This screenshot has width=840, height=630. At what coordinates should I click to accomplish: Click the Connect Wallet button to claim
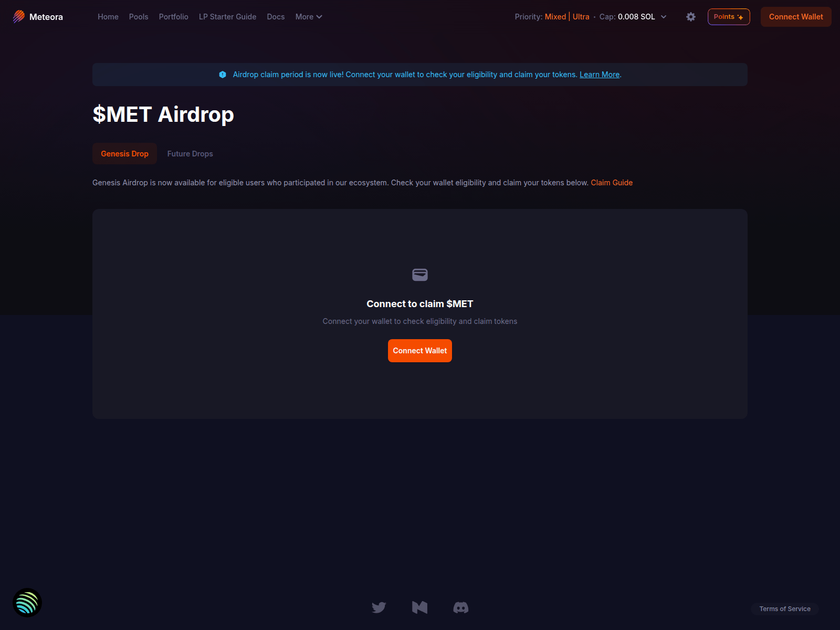(x=419, y=351)
